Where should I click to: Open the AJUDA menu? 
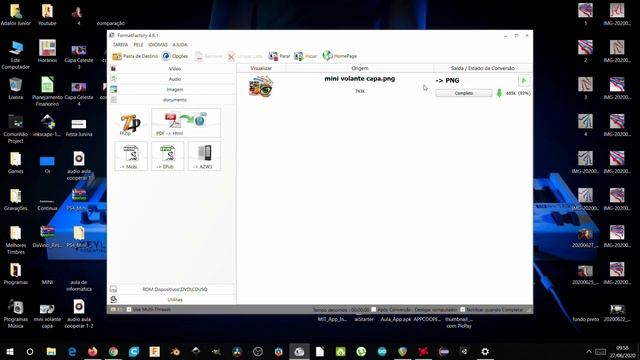pos(180,44)
